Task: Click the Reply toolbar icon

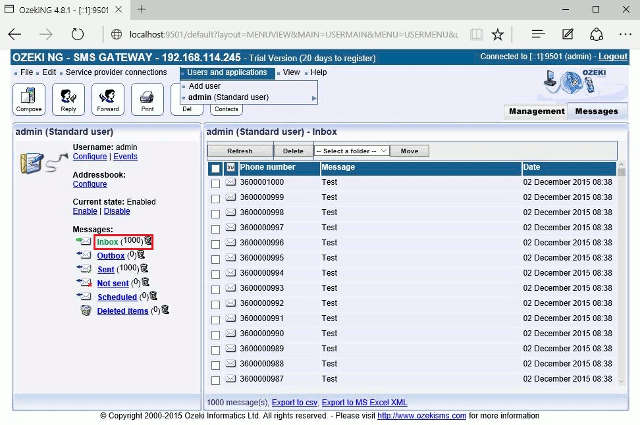Action: click(68, 99)
